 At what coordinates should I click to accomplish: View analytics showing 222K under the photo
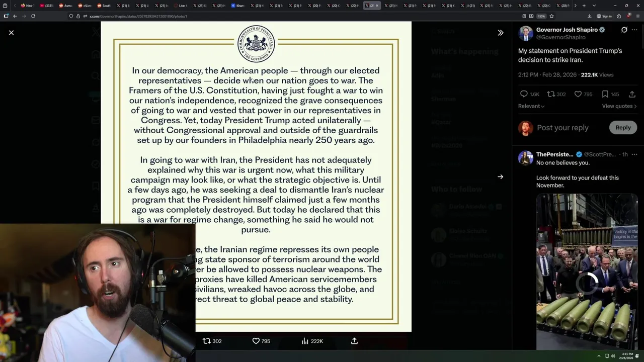[312, 341]
